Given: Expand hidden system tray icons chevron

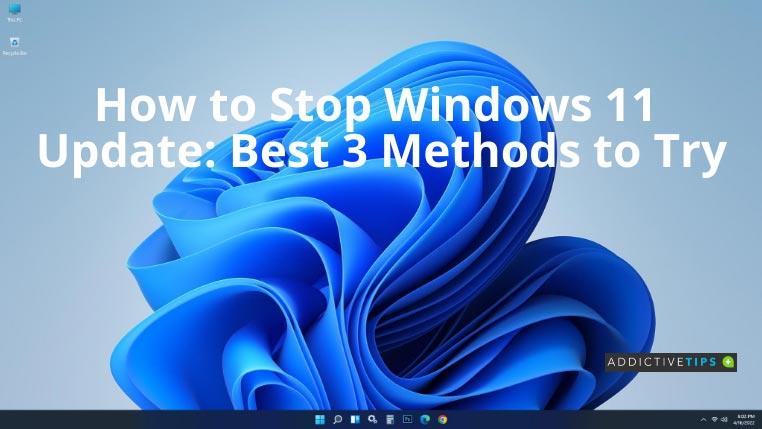Looking at the screenshot, I should [x=703, y=420].
